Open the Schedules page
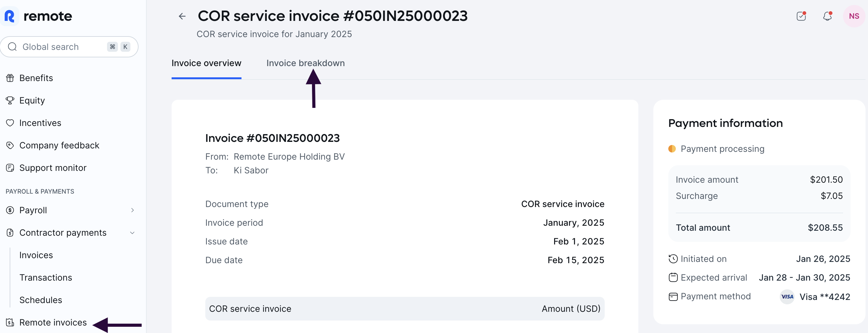This screenshot has height=333, width=868. pos(41,300)
